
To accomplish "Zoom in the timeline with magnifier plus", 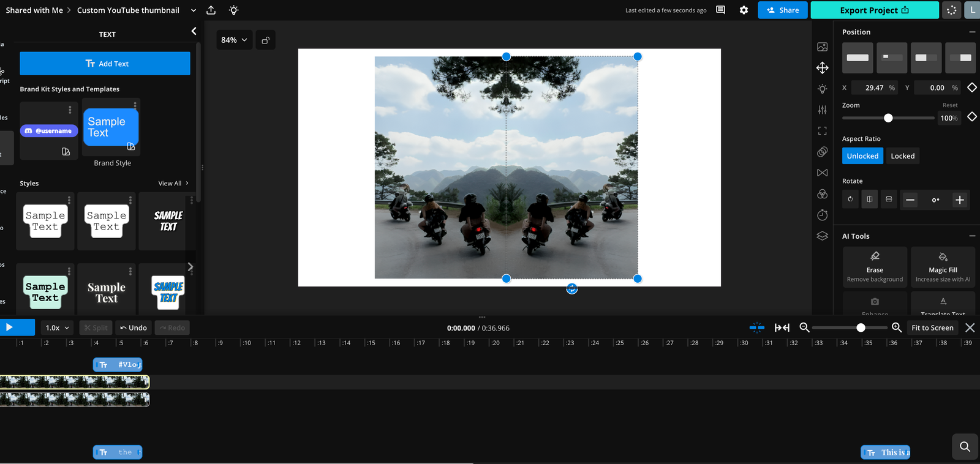I will pyautogui.click(x=897, y=327).
